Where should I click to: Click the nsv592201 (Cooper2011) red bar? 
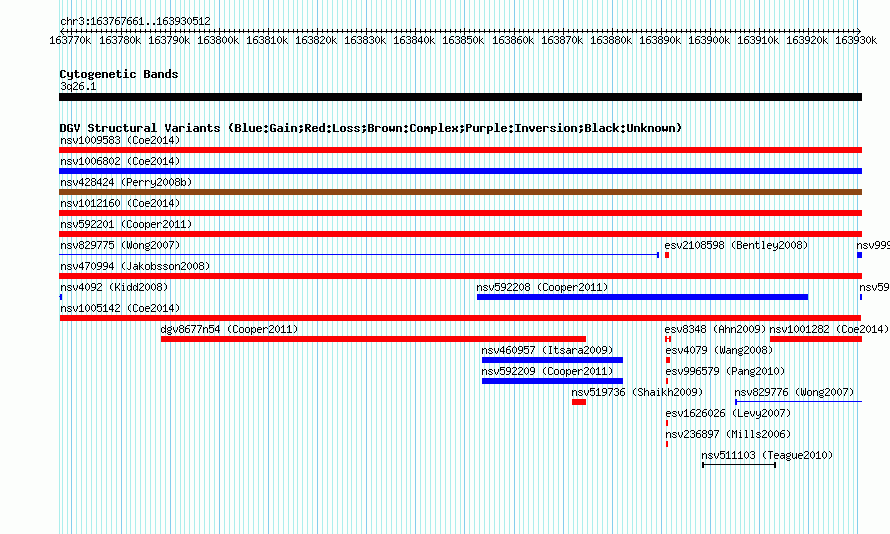(460, 234)
